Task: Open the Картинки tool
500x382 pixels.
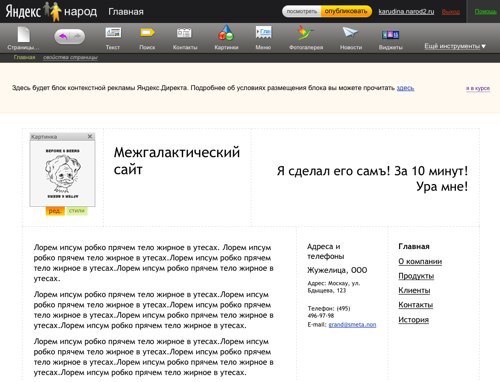Action: coord(226,38)
